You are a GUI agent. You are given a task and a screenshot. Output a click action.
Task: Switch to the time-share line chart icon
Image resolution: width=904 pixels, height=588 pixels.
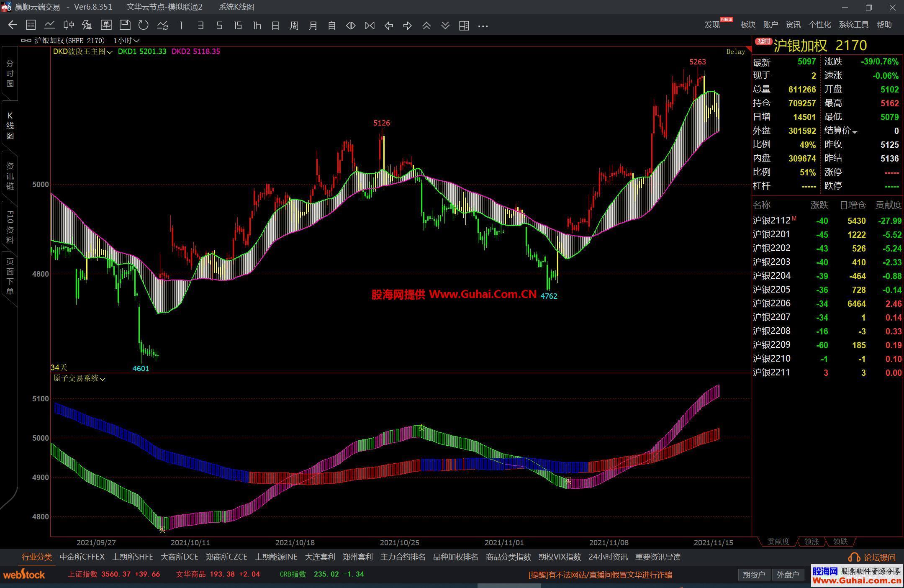pyautogui.click(x=49, y=26)
